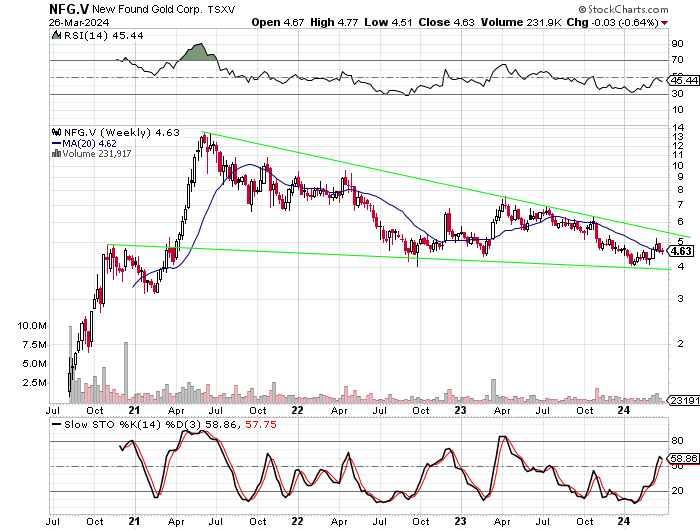Click the 23191 volume tag on the right axis
700x530 pixels.
click(684, 401)
